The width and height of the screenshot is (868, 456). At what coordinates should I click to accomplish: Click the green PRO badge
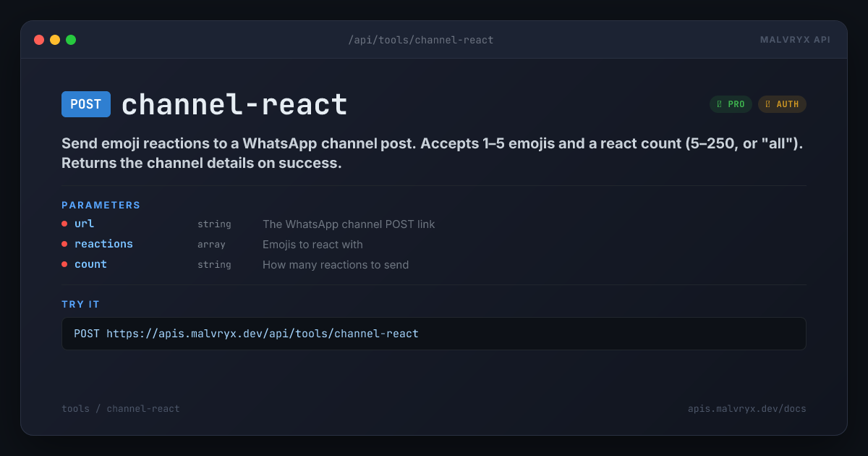point(731,104)
